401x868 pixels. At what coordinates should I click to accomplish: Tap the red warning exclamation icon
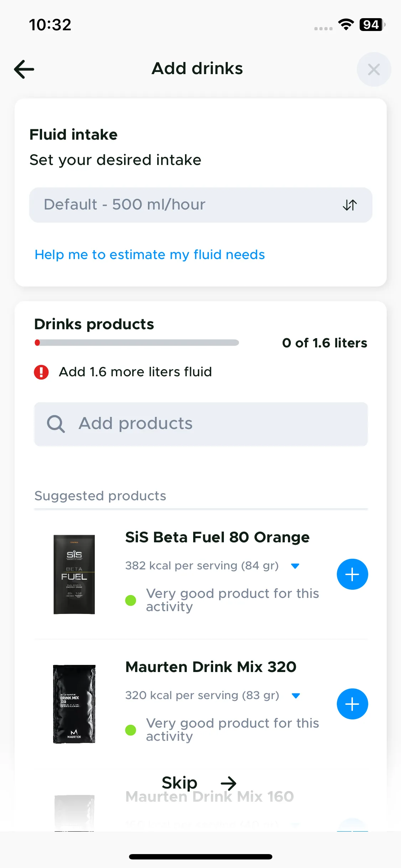pos(41,372)
